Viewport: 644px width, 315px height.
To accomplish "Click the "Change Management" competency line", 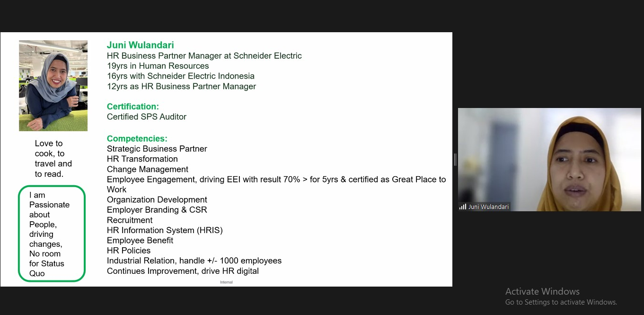I will (x=148, y=170).
